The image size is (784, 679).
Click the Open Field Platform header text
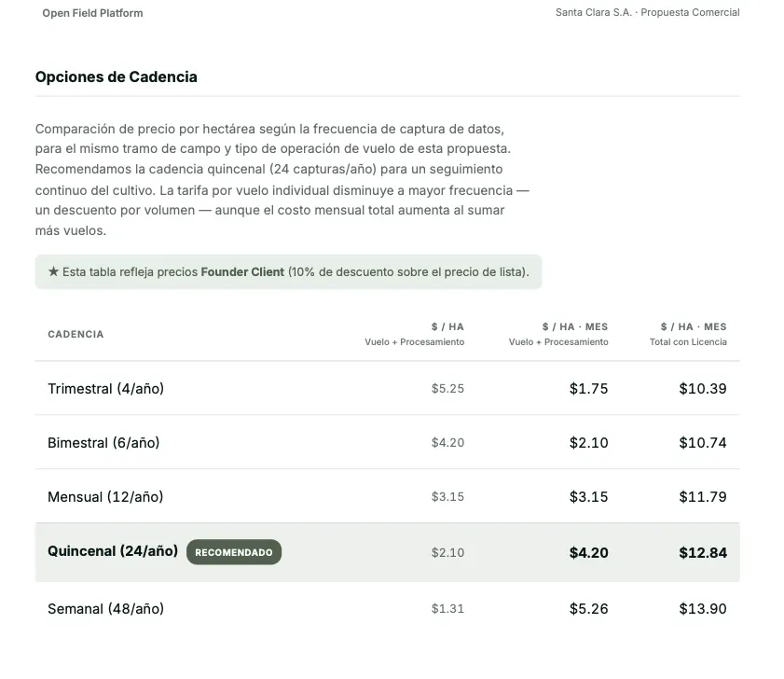tap(92, 13)
